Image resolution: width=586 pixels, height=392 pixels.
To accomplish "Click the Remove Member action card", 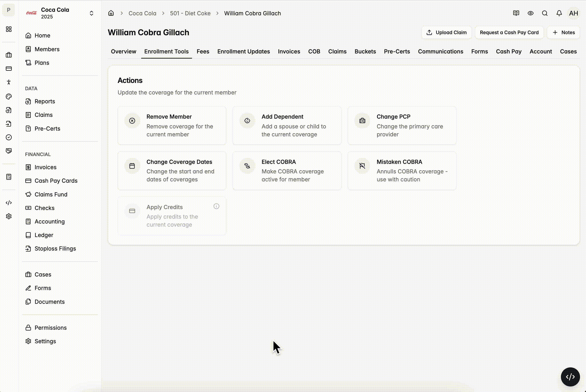I will coord(172,125).
